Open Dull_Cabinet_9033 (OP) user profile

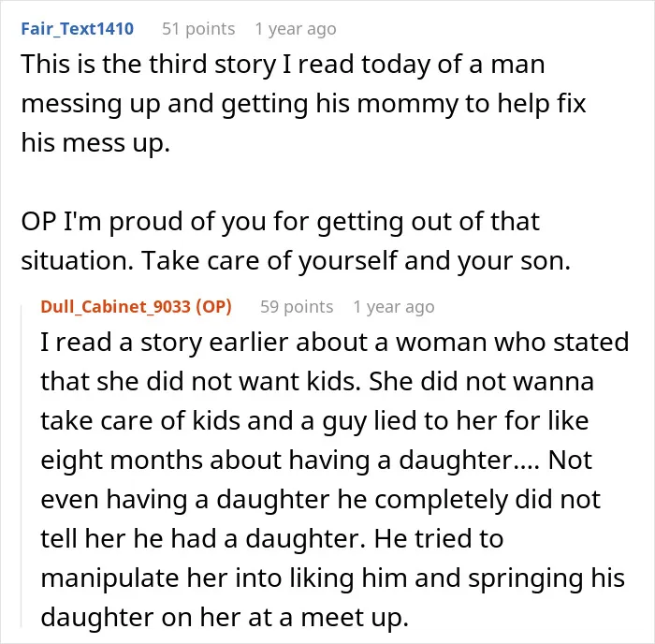(137, 307)
